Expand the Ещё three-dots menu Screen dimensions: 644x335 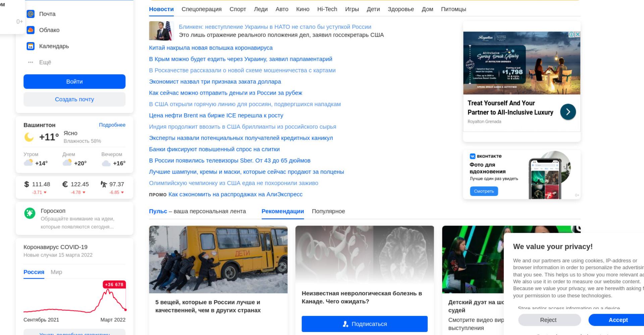(x=31, y=62)
